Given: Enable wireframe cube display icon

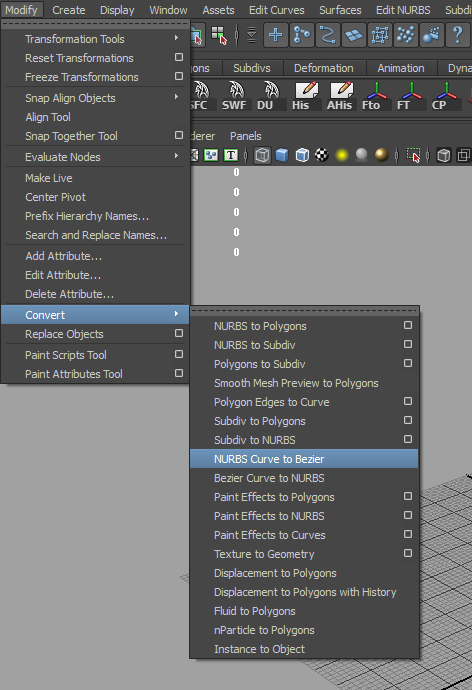Looking at the screenshot, I should (x=262, y=155).
